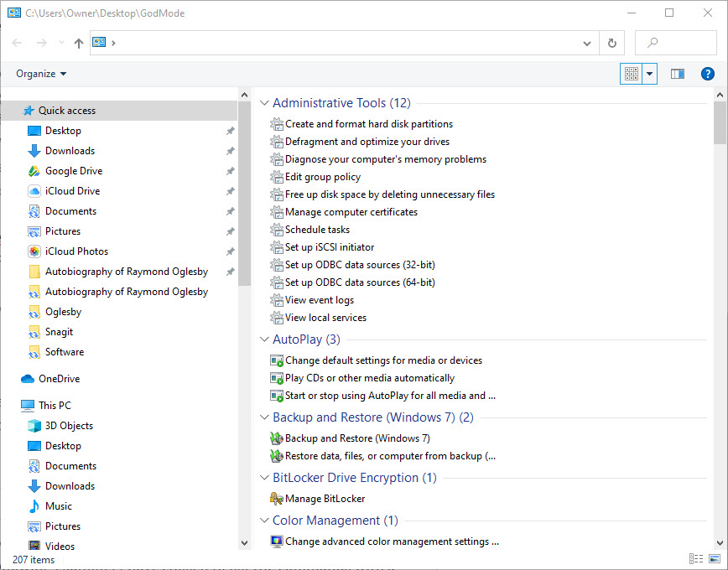Open the Organize dropdown menu
The image size is (728, 570).
click(41, 74)
